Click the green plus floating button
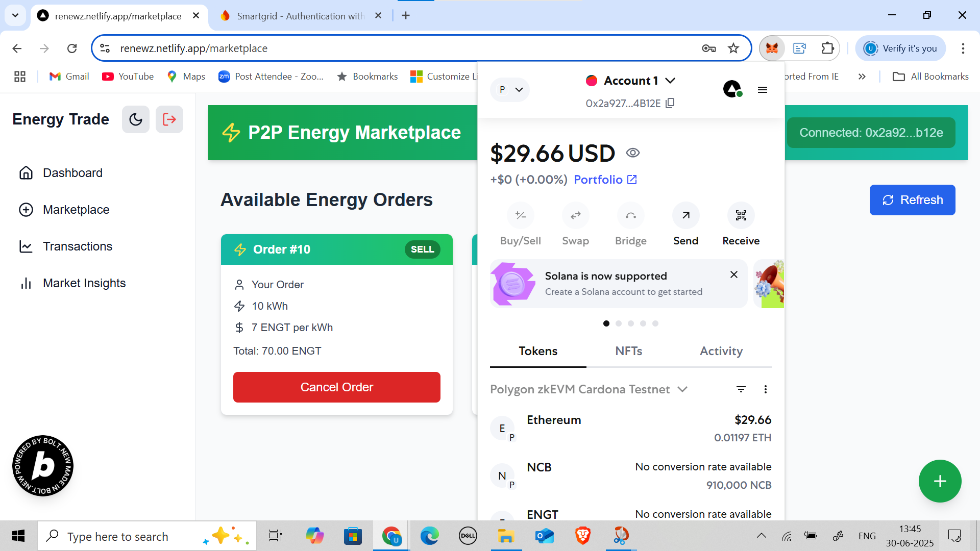 940,481
